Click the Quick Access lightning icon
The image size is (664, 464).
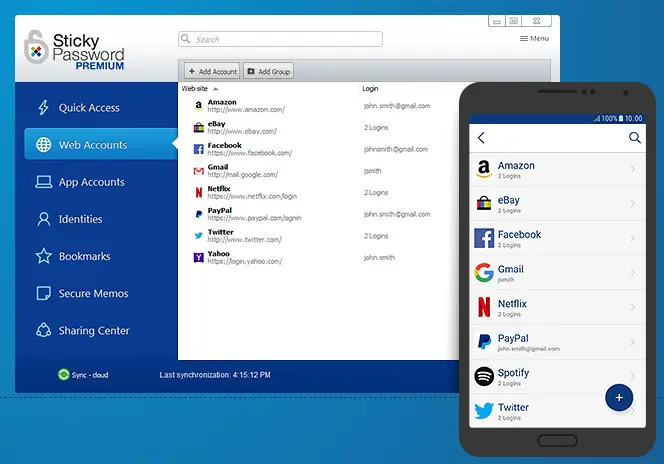click(43, 108)
